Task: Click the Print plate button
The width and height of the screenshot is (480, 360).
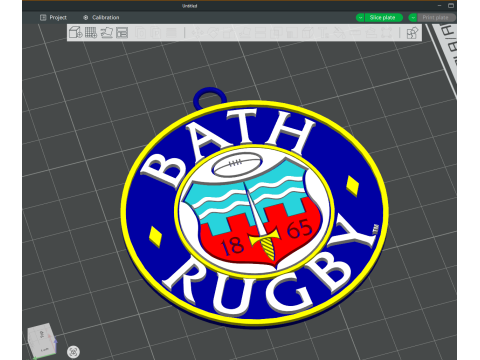Action: [x=436, y=17]
